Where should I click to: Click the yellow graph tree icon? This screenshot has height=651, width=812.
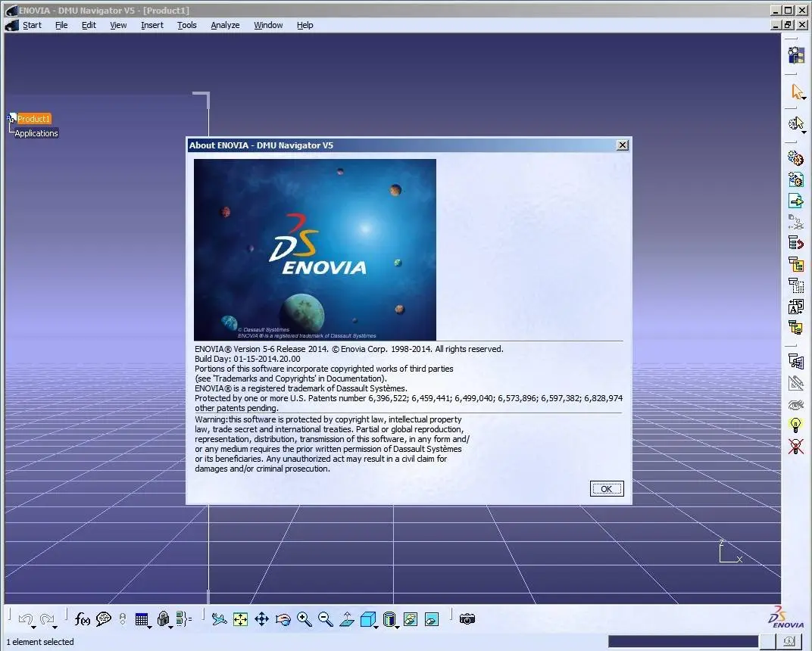point(795,264)
